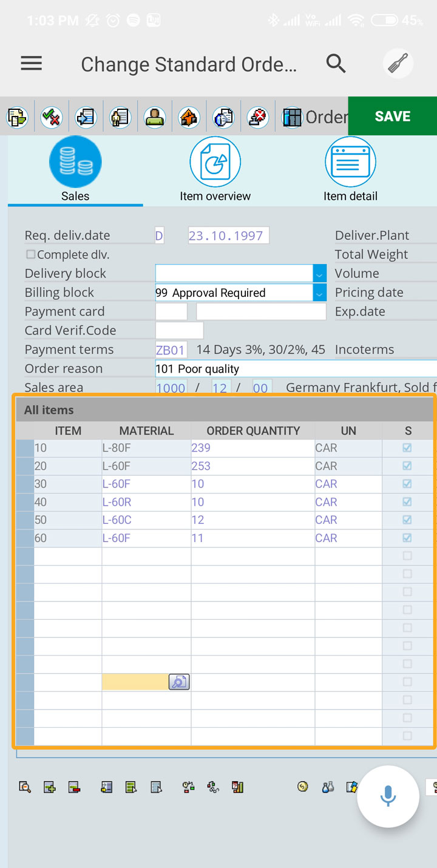Viewport: 437px width, 868px height.
Task: Toggle the S checkbox for item 60
Action: click(x=407, y=538)
